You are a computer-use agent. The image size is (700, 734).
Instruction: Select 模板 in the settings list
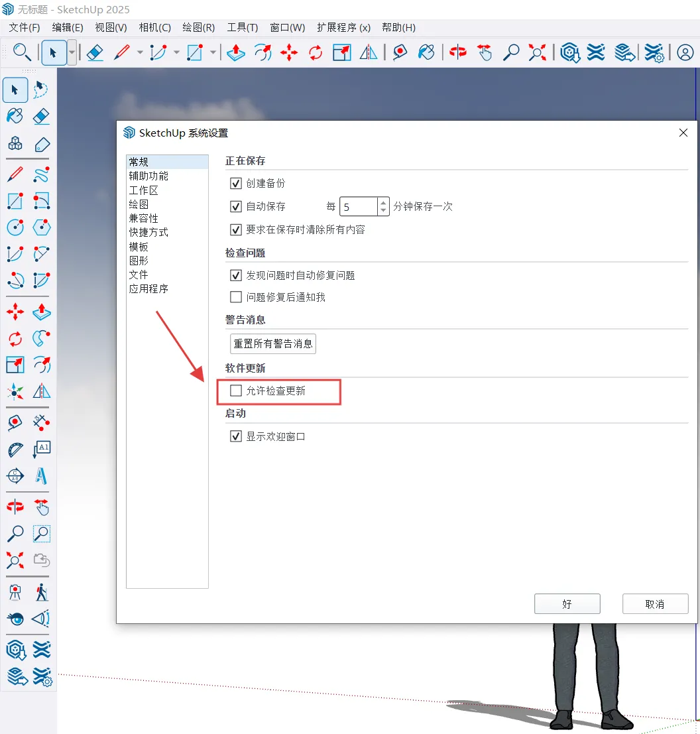click(x=167, y=247)
